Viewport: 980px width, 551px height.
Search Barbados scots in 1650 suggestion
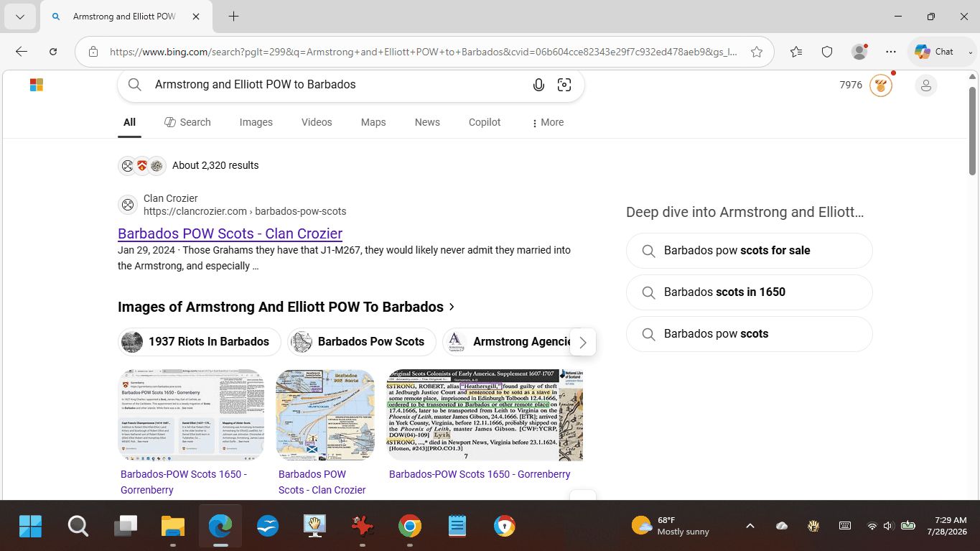click(x=750, y=292)
